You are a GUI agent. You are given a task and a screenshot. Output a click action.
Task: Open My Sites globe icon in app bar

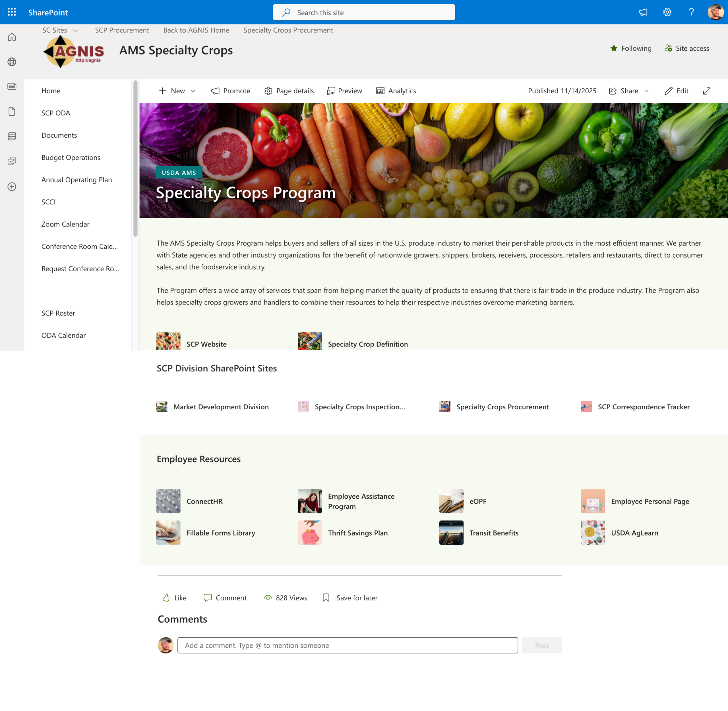point(12,62)
